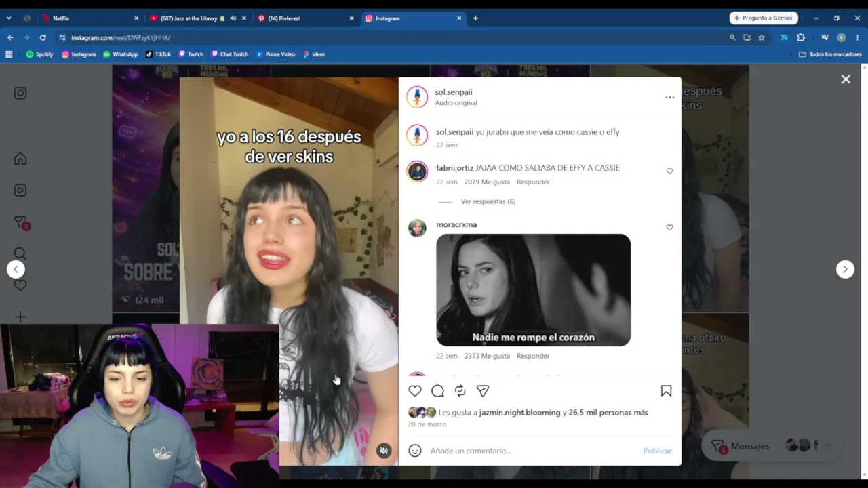This screenshot has height=488, width=868.
Task: Open a new browser tab
Action: (x=475, y=18)
